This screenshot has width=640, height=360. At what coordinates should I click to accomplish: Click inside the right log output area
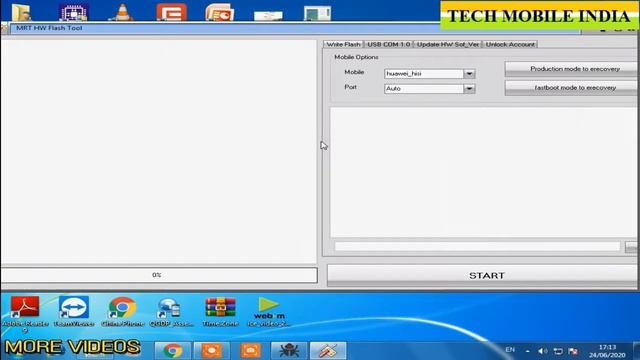point(484,172)
